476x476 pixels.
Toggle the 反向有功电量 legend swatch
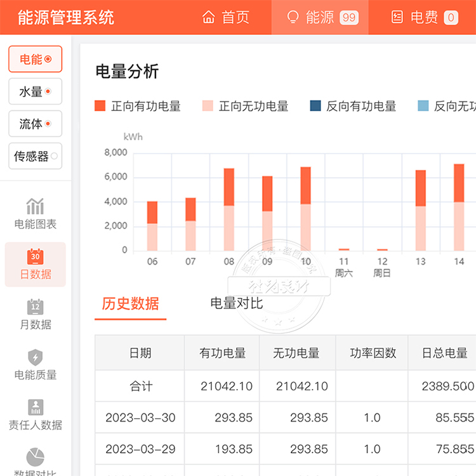(315, 106)
